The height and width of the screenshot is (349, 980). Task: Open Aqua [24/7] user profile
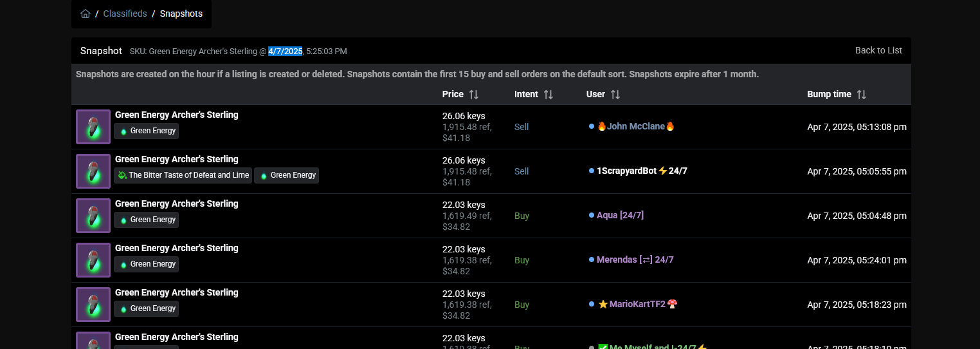(x=620, y=216)
